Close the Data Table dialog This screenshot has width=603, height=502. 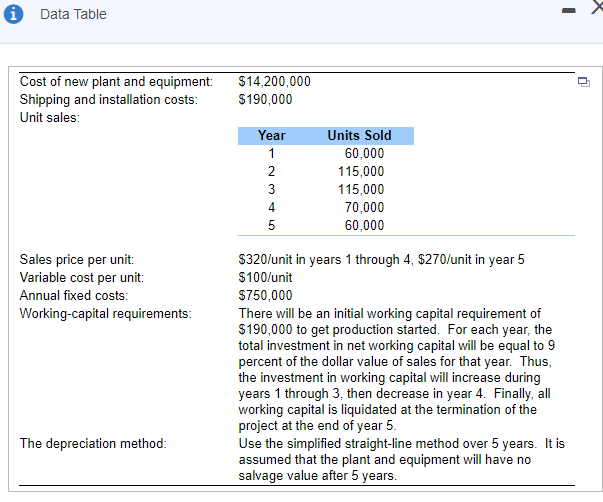pyautogui.click(x=597, y=8)
